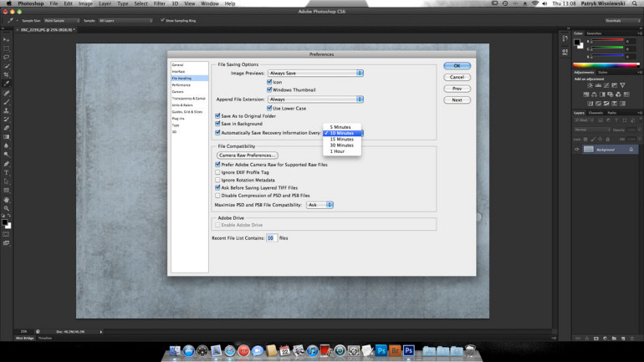Toggle Save As to Original Folder
This screenshot has height=362, width=644.
pyautogui.click(x=217, y=115)
